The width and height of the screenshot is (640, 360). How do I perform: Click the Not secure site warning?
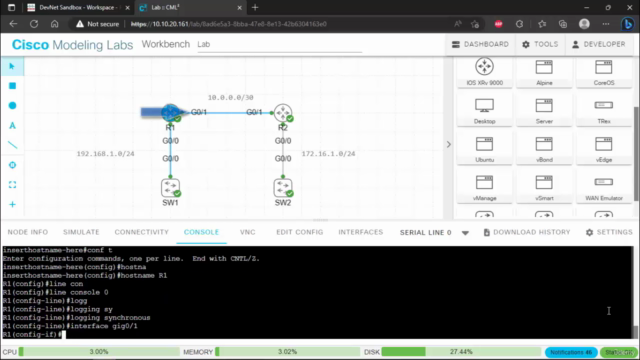coord(98,24)
